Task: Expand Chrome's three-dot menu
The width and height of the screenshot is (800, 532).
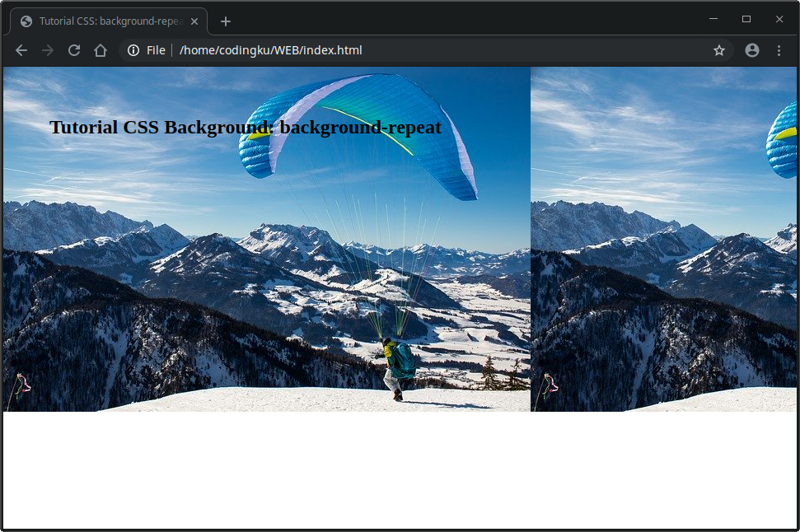Action: click(x=779, y=50)
